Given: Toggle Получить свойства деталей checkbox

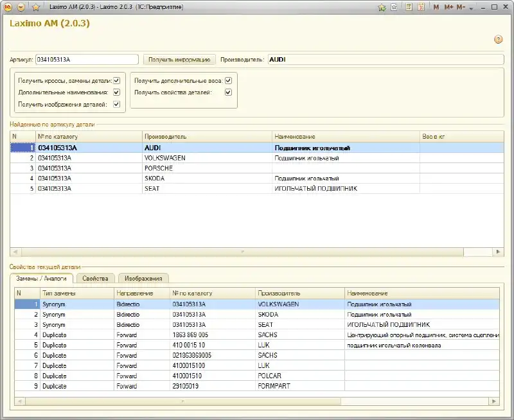Looking at the screenshot, I should 229,92.
